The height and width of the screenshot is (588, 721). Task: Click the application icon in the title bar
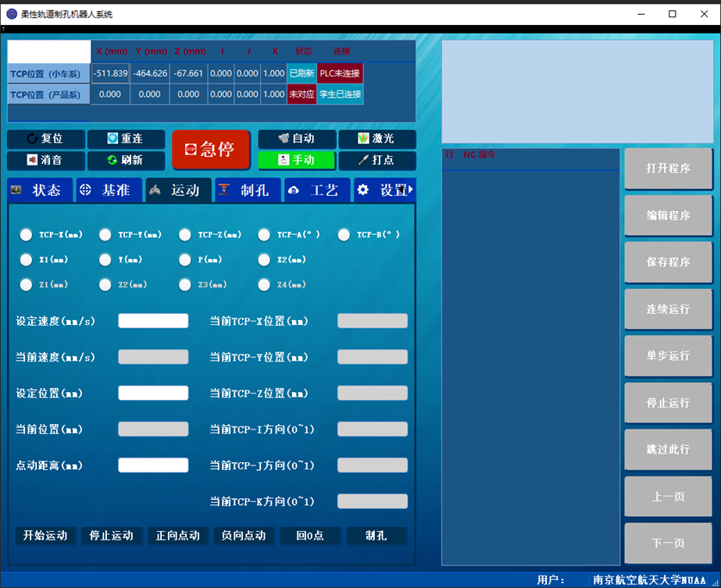[x=11, y=13]
